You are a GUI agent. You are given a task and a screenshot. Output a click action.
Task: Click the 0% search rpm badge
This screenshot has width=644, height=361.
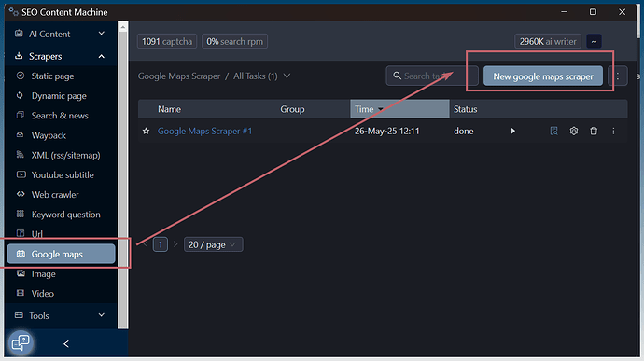234,41
